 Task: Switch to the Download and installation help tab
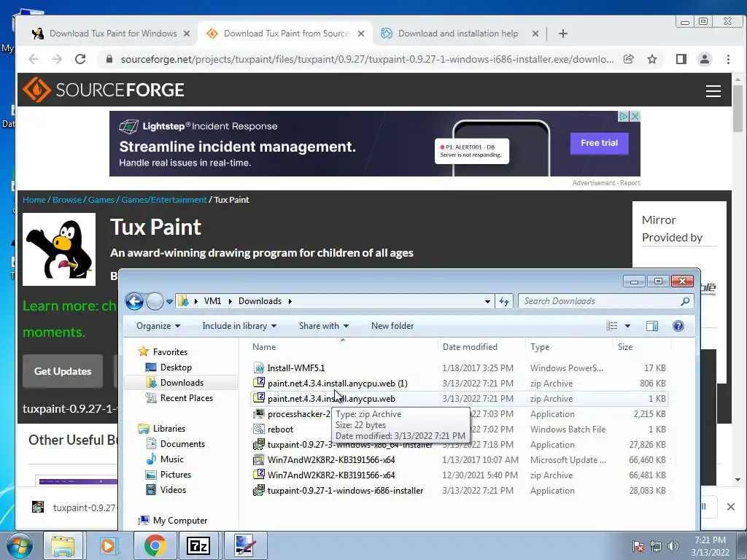[460, 34]
